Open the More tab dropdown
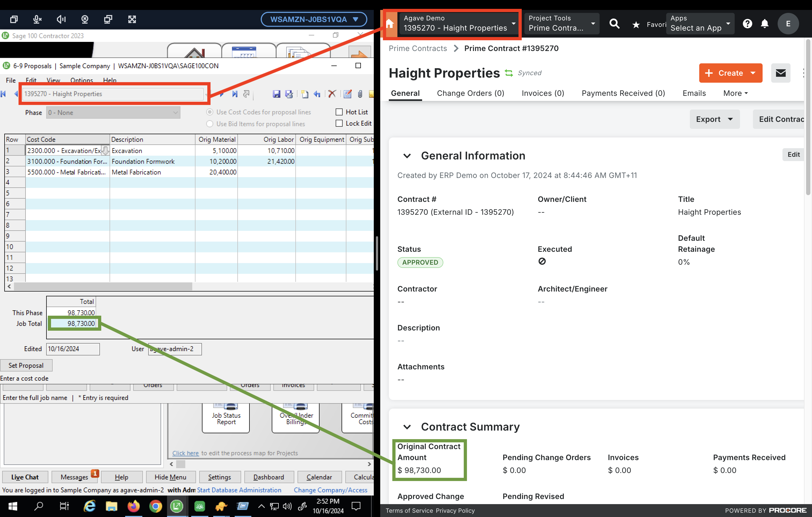The width and height of the screenshot is (812, 517). click(x=735, y=93)
